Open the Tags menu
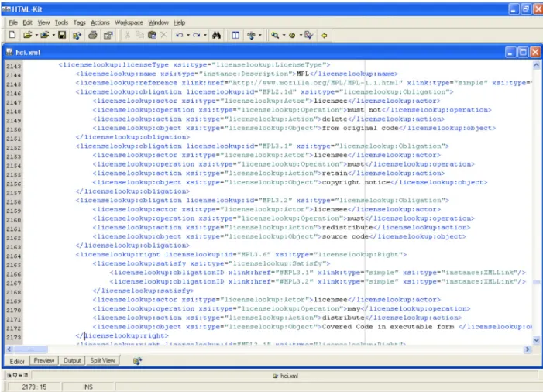The image size is (543, 392). [x=79, y=22]
